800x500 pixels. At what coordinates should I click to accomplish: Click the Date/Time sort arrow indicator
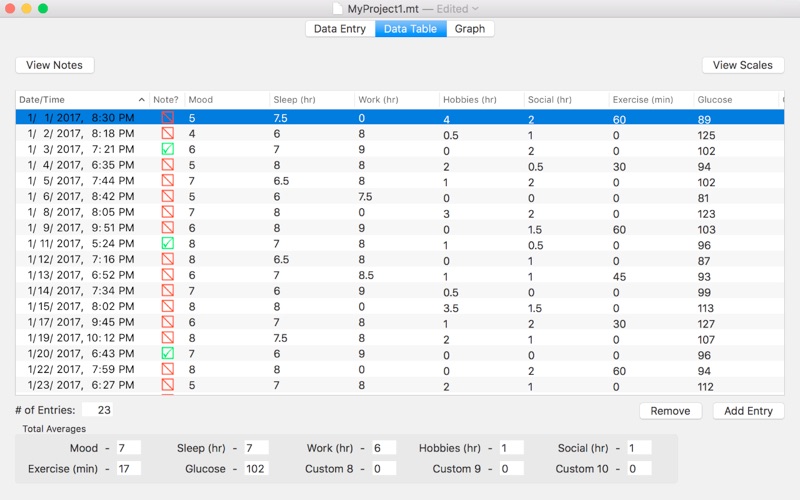pos(141,100)
